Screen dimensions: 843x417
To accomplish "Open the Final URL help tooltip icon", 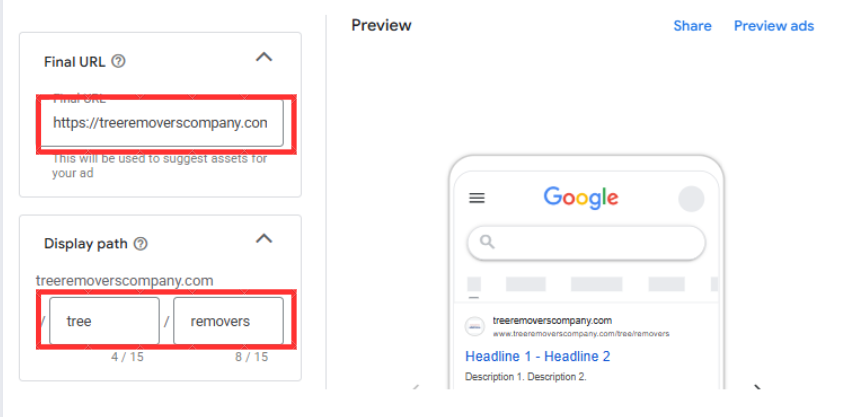I will point(118,62).
